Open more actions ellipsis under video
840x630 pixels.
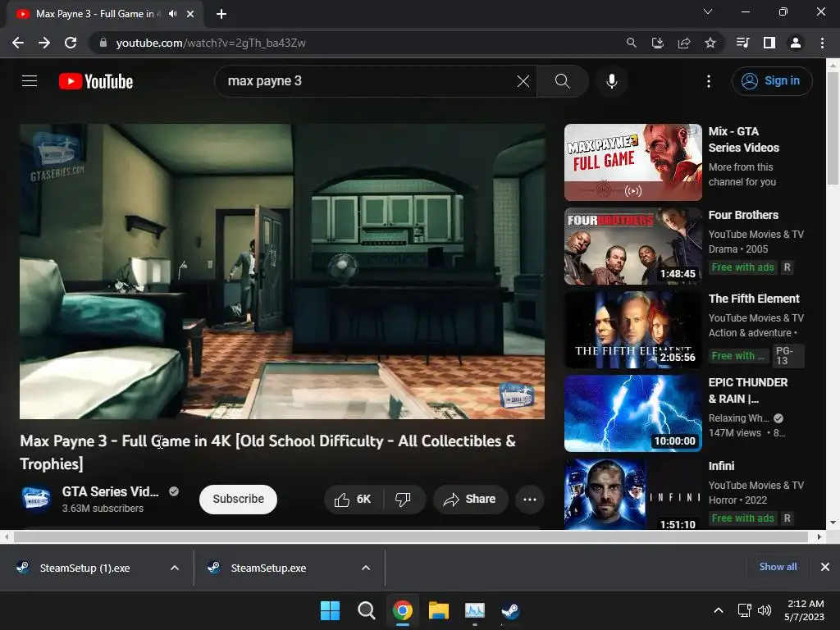530,500
